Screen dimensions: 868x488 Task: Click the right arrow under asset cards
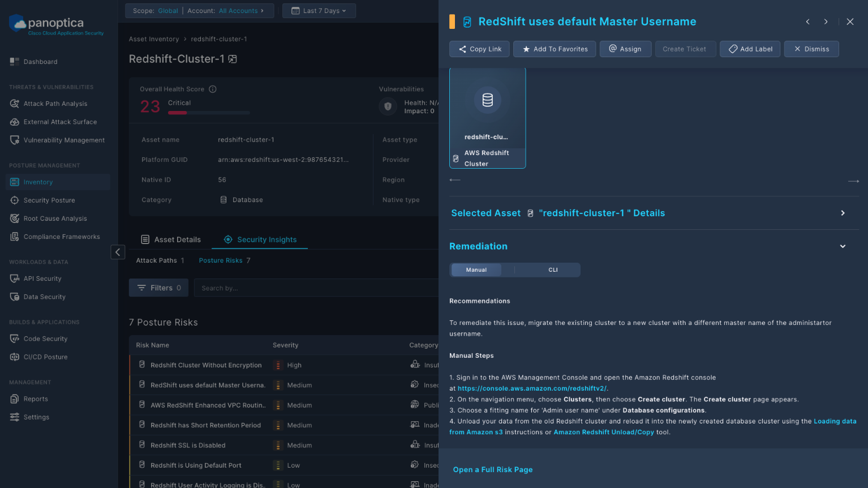[x=853, y=181]
